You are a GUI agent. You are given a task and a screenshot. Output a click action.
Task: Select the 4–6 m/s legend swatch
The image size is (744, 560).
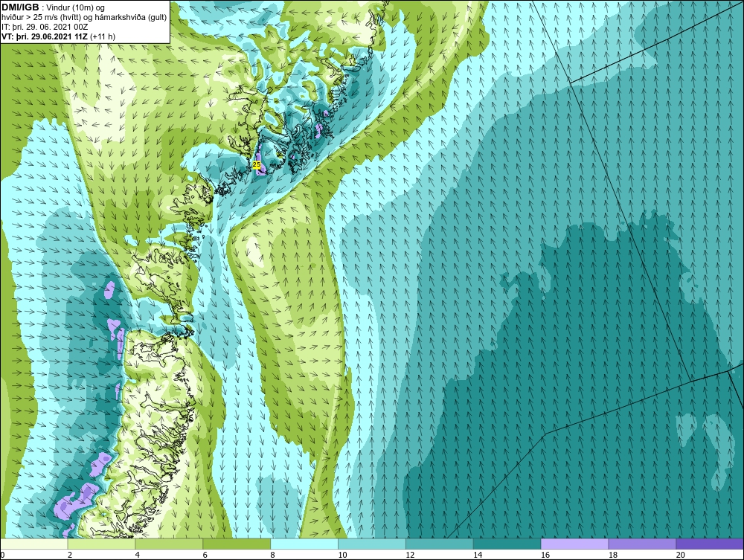(x=169, y=544)
